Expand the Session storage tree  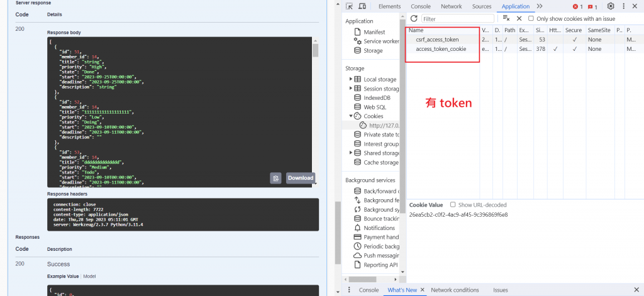[350, 89]
